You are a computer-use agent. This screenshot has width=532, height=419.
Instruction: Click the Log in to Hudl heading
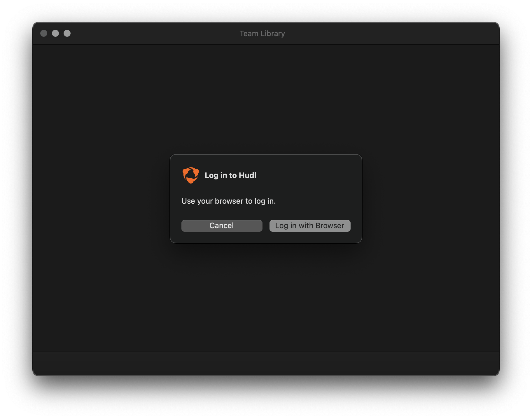[230, 175]
